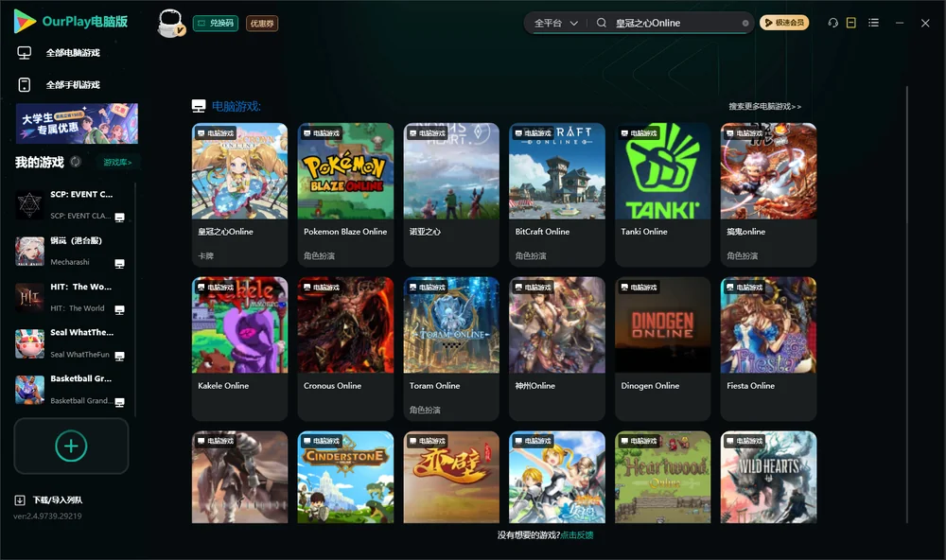The width and height of the screenshot is (946, 560).
Task: Open the Kakele Online card
Action: (239, 348)
